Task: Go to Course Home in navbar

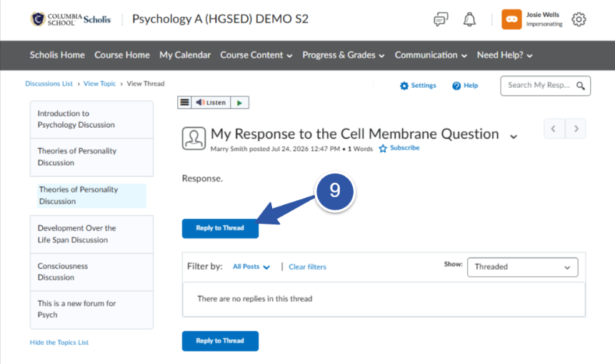Action: pyautogui.click(x=122, y=55)
